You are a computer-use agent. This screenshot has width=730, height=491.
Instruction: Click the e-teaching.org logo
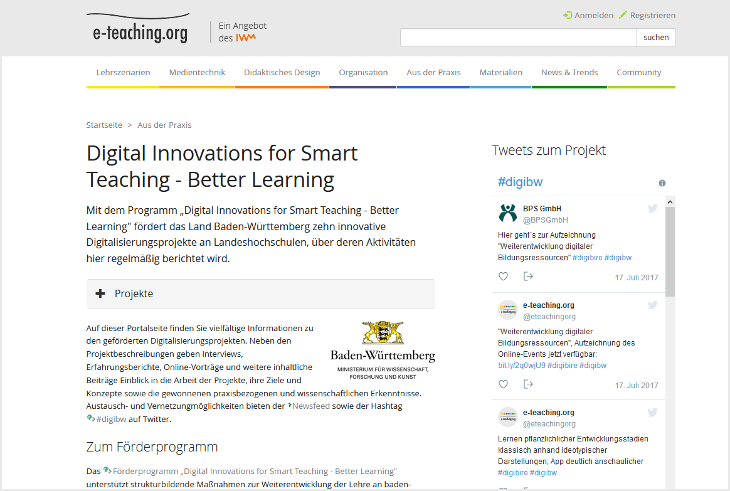click(137, 30)
